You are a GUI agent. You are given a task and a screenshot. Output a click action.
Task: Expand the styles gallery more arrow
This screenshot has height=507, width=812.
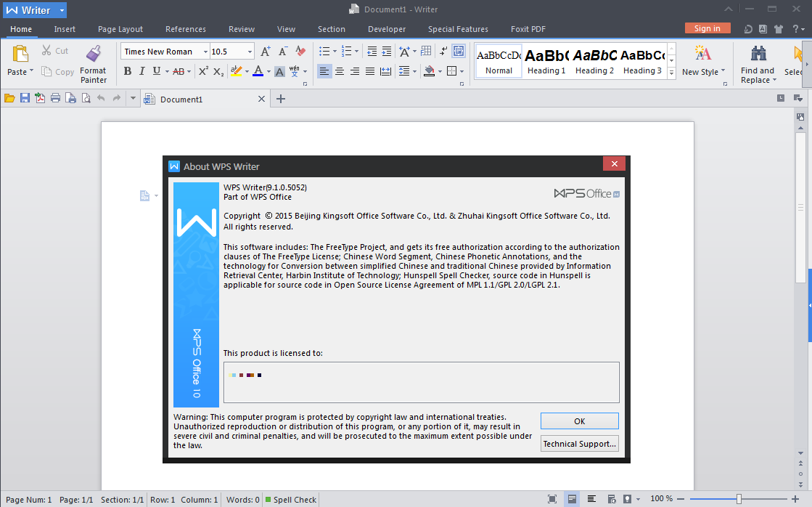(x=672, y=73)
